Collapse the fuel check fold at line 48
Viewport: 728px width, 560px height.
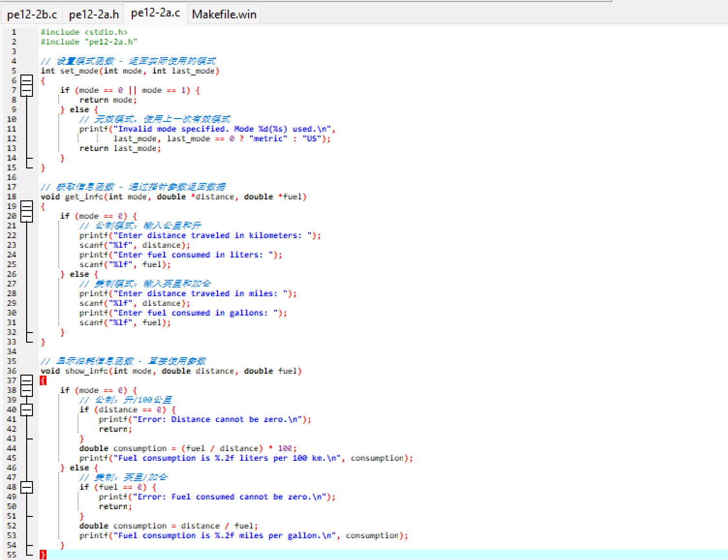point(27,487)
